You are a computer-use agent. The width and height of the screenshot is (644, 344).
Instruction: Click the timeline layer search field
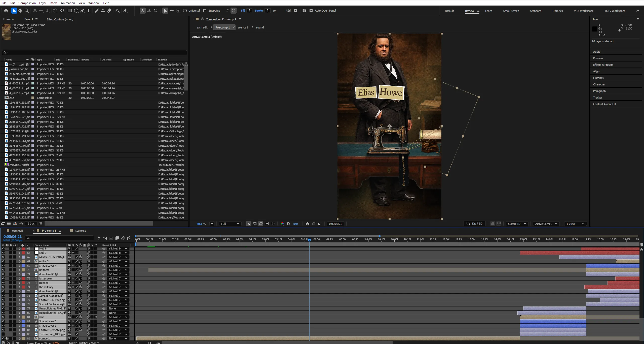click(60, 238)
